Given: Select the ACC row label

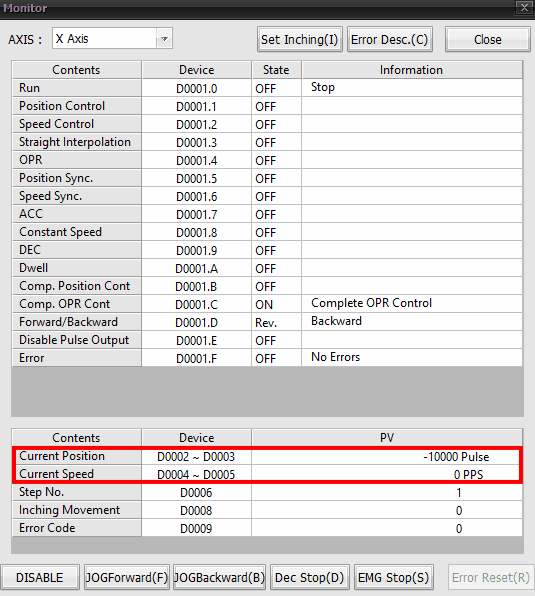Looking at the screenshot, I should [x=77, y=214].
